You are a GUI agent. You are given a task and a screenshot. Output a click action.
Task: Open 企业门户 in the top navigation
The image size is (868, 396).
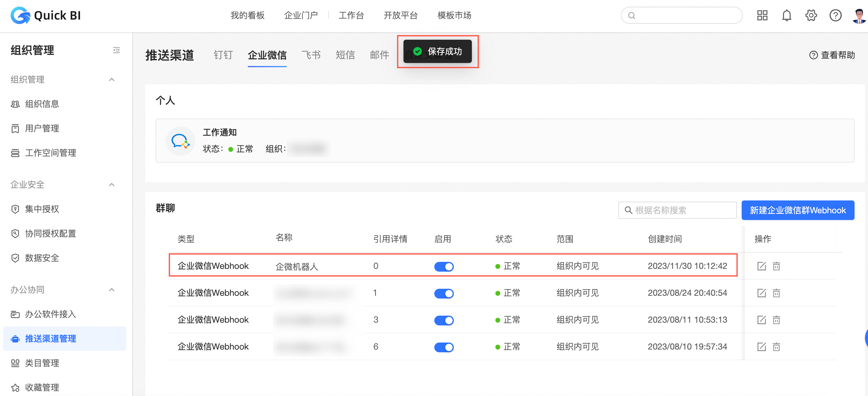[301, 16]
